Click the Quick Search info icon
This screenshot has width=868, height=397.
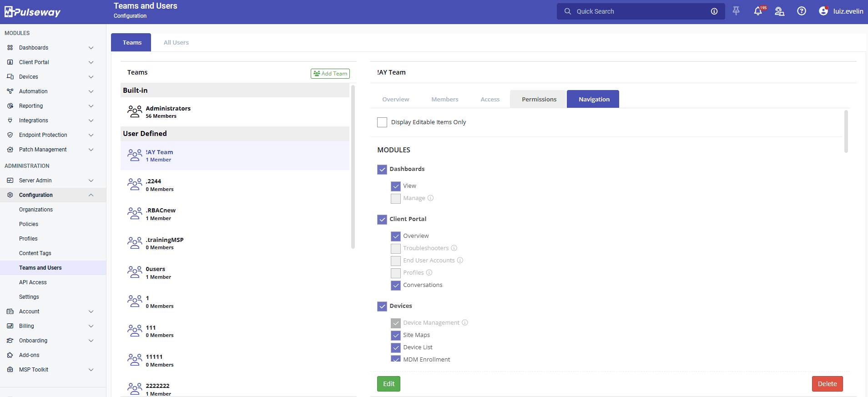click(x=714, y=11)
